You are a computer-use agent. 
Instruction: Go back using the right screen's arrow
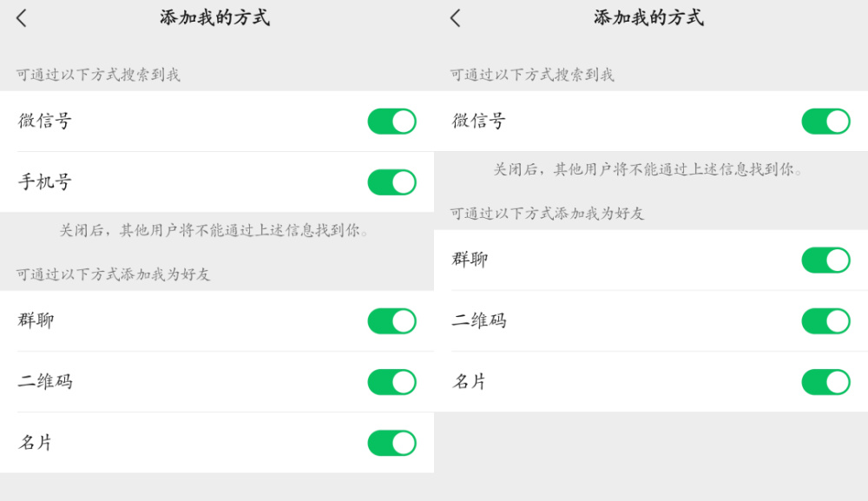pos(456,18)
